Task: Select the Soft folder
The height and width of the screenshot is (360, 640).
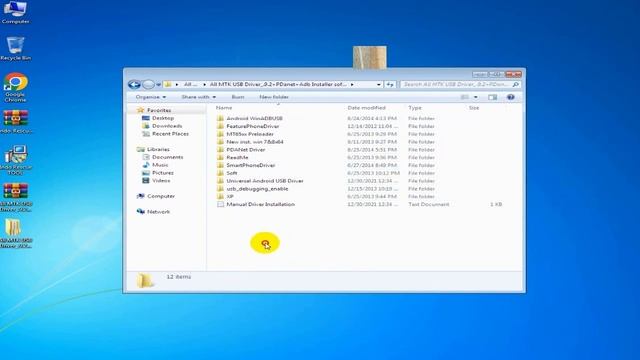Action: [232, 173]
